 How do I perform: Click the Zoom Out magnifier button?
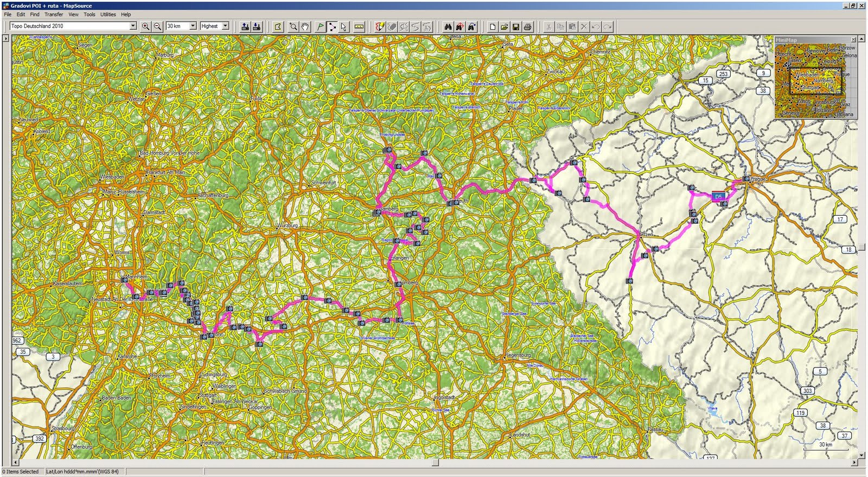pos(157,26)
